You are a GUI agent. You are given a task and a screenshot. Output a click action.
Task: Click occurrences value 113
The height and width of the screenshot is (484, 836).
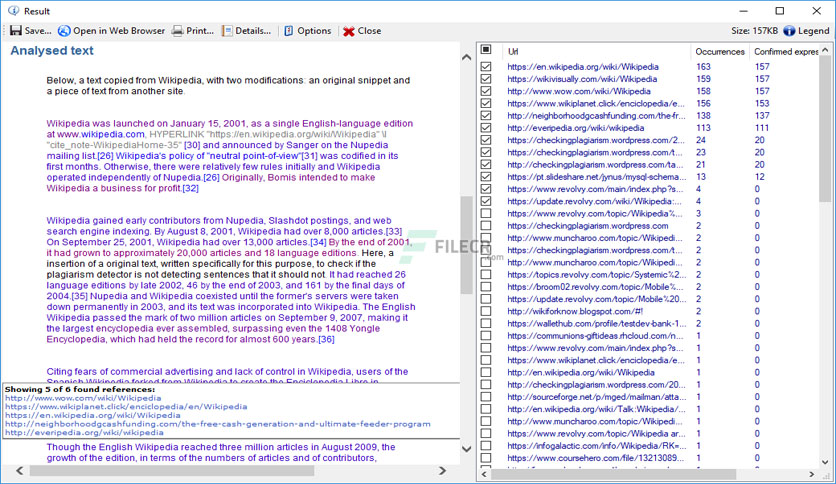tap(703, 128)
